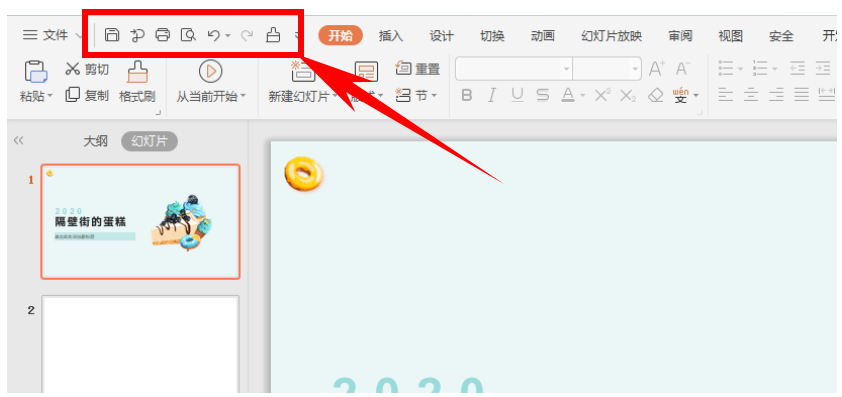Toggle Italic formatting button
Image resolution: width=842 pixels, height=397 pixels.
tap(491, 96)
